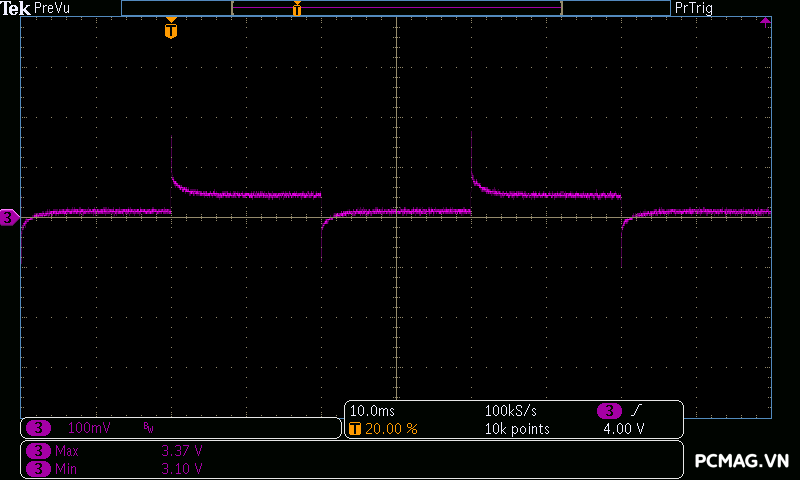Click the trigger T marker in record overview bar
This screenshot has width=800, height=480.
click(296, 9)
